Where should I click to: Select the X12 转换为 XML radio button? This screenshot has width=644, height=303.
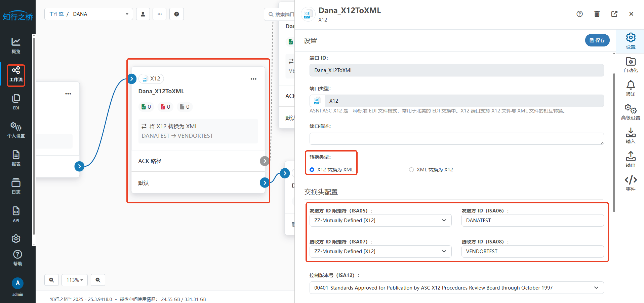coord(312,170)
